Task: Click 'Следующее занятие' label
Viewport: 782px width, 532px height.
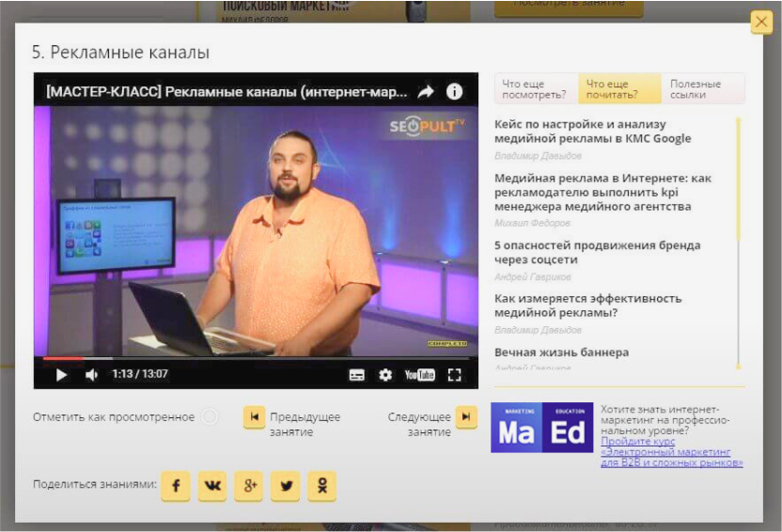Action: coord(419,424)
